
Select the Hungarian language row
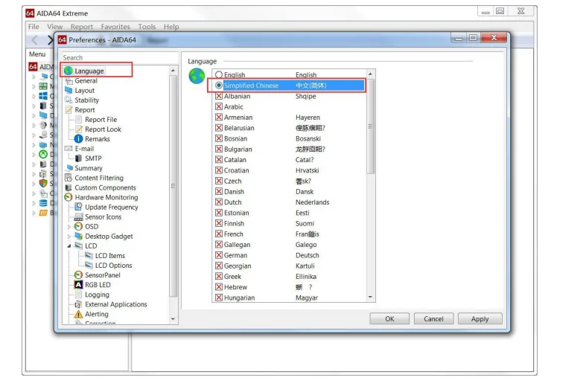pyautogui.click(x=290, y=298)
